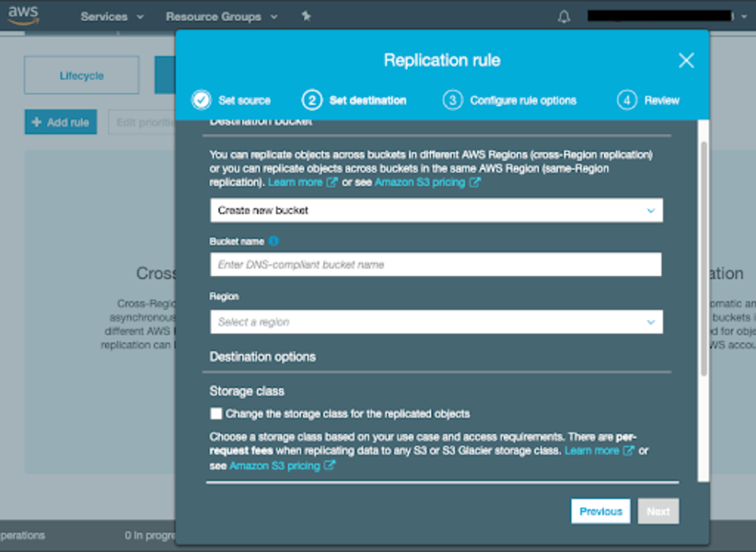756x552 pixels.
Task: Focus the Bucket name input field
Action: pyautogui.click(x=436, y=264)
